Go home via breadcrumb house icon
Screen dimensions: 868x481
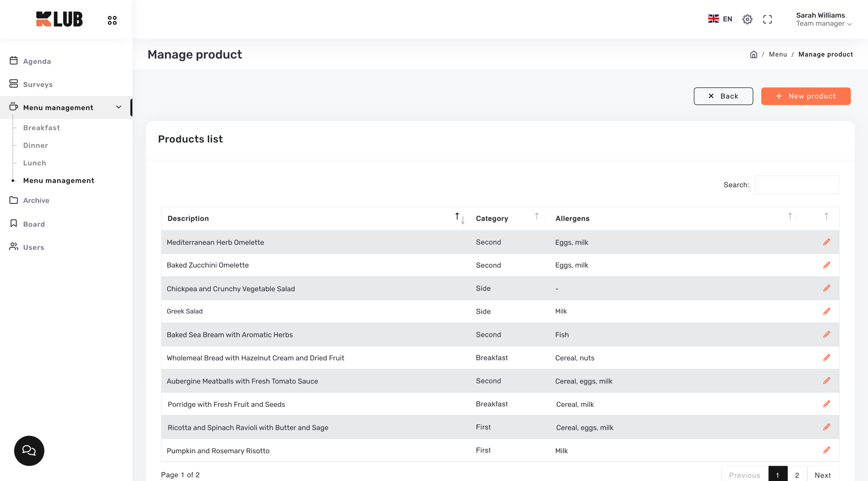click(753, 55)
